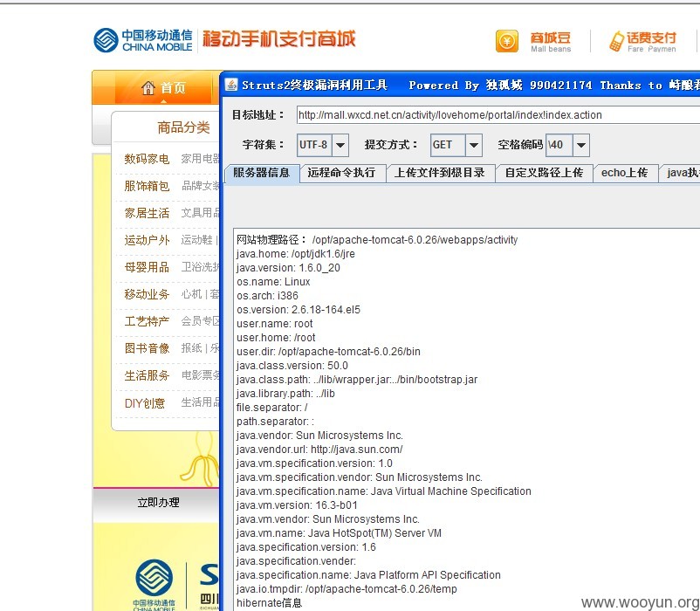Click the java.class.path wrapper.jar line
This screenshot has width=700, height=611.
coord(357,380)
